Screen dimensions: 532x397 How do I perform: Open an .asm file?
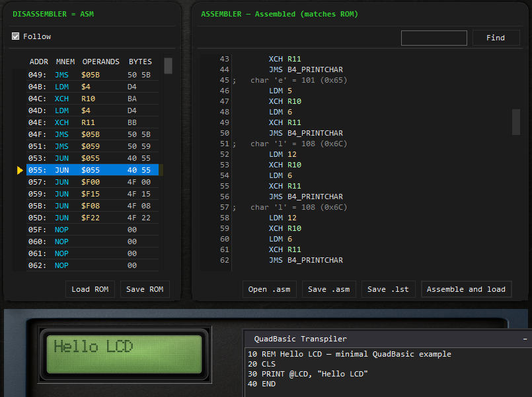tap(269, 289)
